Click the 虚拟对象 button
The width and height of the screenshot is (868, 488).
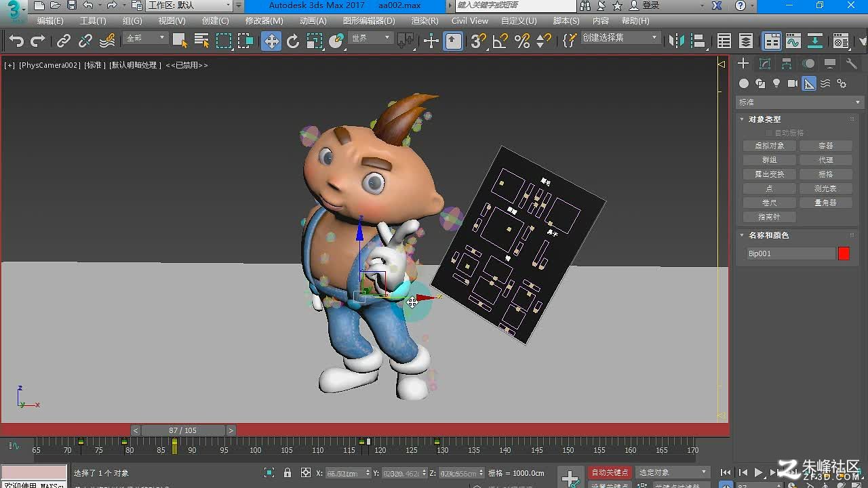[769, 146]
